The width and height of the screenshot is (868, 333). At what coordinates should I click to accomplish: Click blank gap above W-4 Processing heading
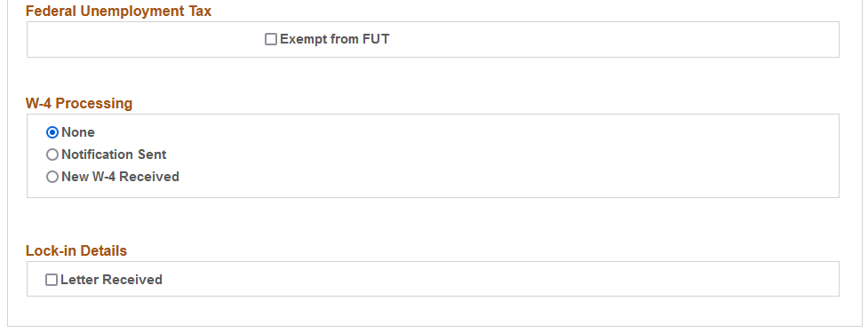tap(432, 76)
